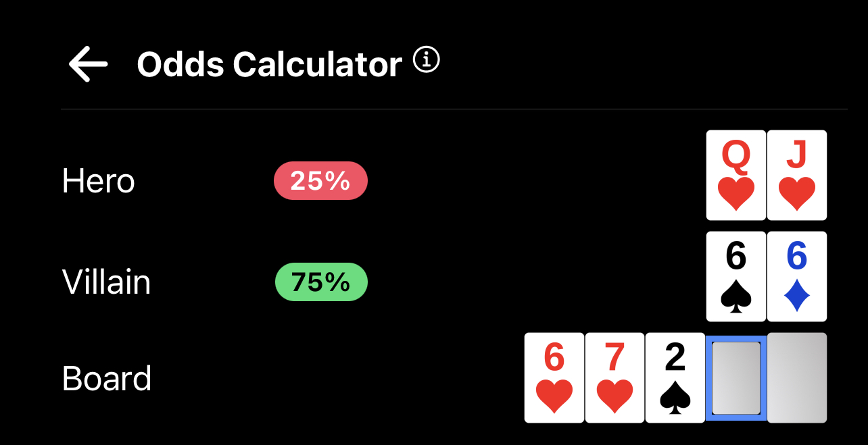Click Villain's green 75% equity badge
This screenshot has width=868, height=445.
click(x=321, y=282)
